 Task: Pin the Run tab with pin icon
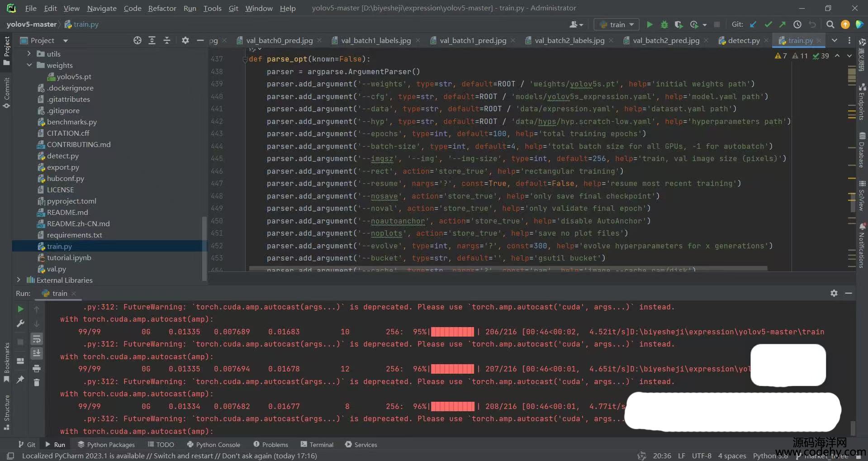coord(20,380)
